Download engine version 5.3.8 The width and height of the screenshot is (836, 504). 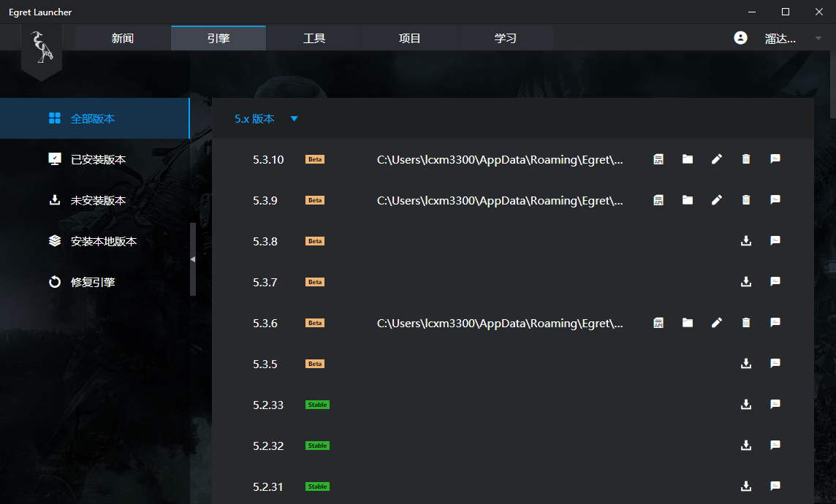tap(745, 240)
